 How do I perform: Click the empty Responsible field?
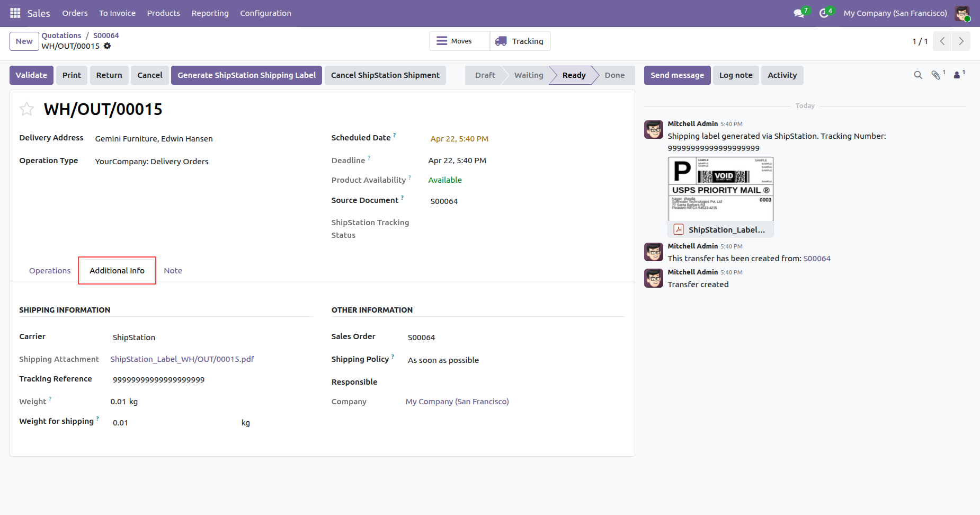[x=515, y=382]
